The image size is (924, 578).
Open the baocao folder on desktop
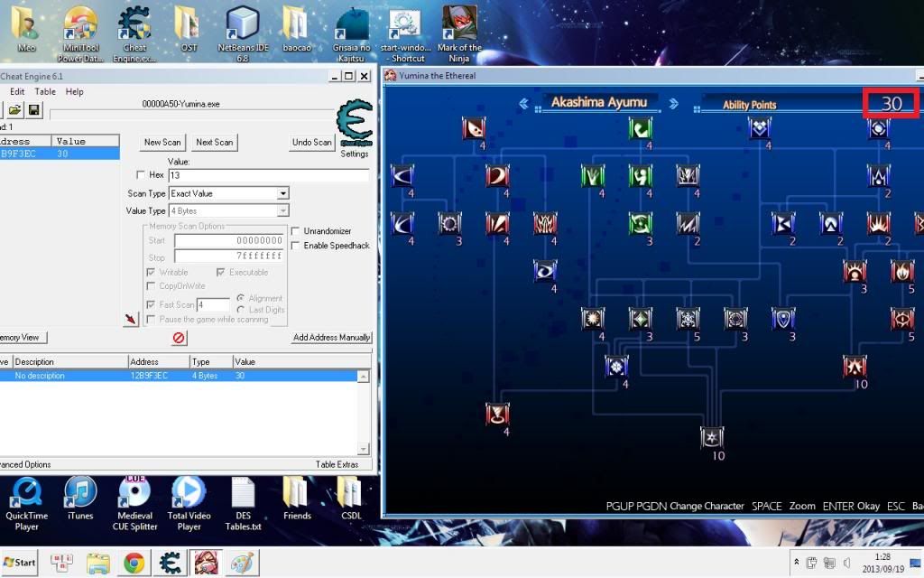pos(296,30)
